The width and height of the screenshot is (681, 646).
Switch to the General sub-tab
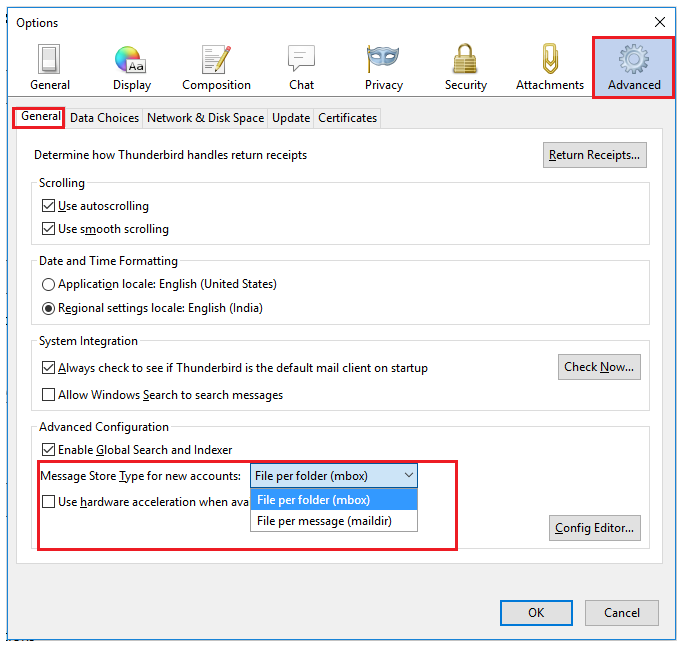pyautogui.click(x=40, y=117)
